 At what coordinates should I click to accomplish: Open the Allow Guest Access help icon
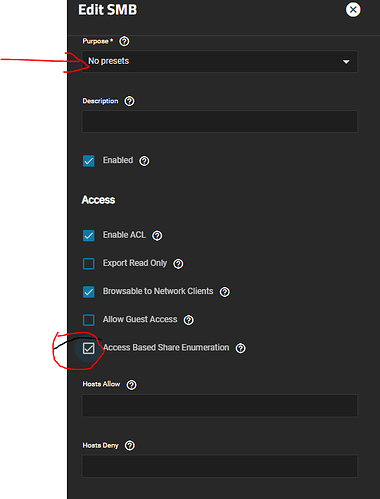click(189, 320)
